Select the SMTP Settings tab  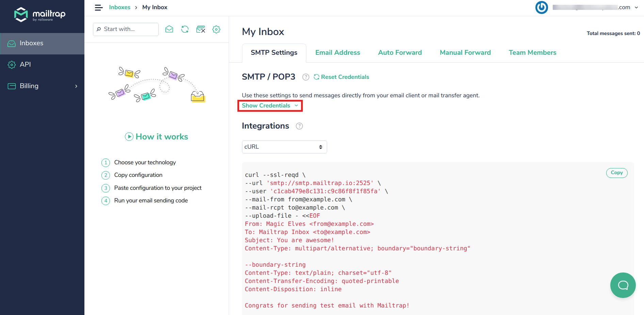coord(274,53)
